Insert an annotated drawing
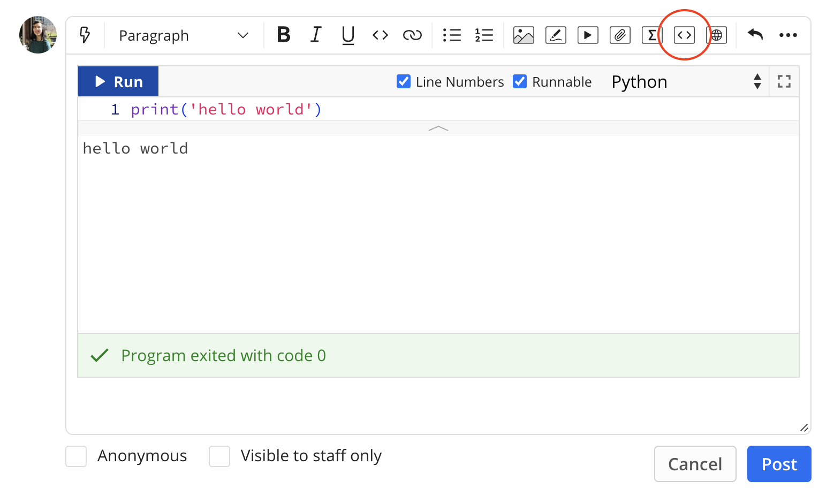834x504 pixels. (x=556, y=35)
